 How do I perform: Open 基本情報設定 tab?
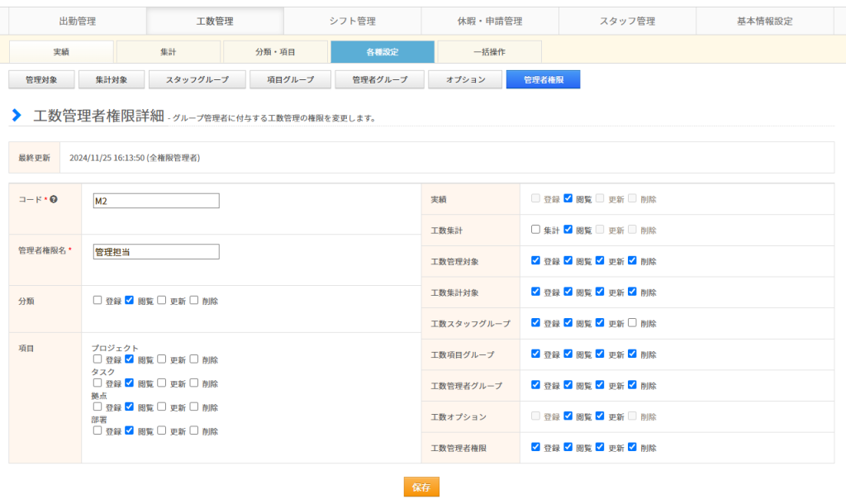[765, 21]
